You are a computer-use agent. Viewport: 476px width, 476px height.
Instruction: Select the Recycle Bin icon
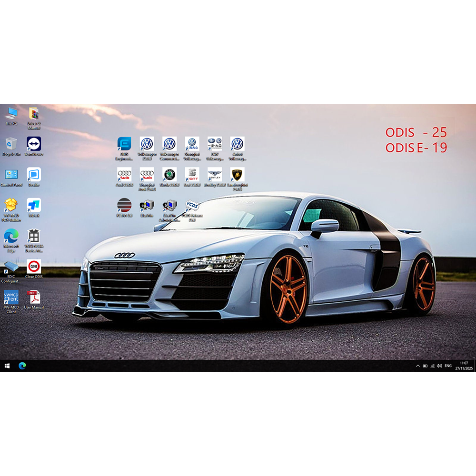tap(11, 144)
